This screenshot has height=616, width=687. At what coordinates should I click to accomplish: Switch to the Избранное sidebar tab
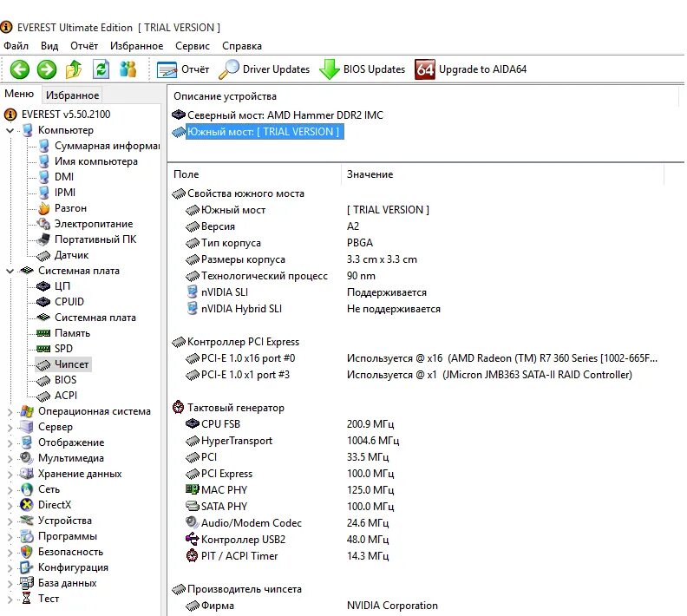72,95
